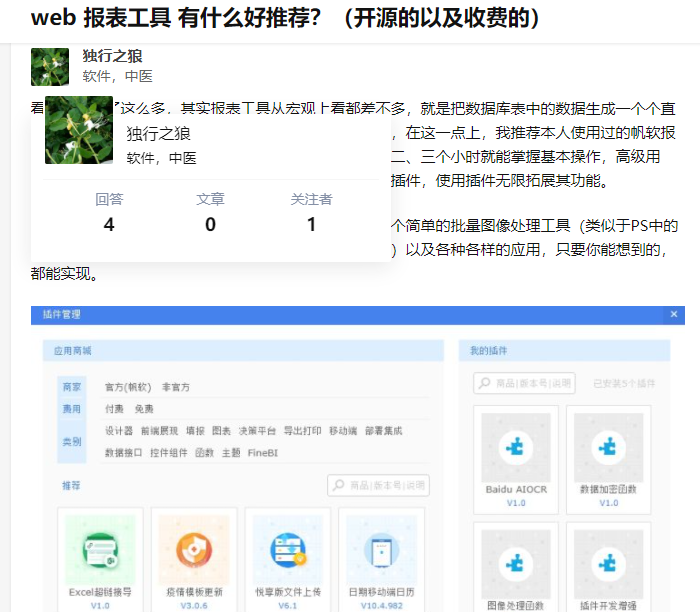Open the Excel超链接导 plugin icon
Viewport: 700px width, 612px height.
tap(100, 550)
